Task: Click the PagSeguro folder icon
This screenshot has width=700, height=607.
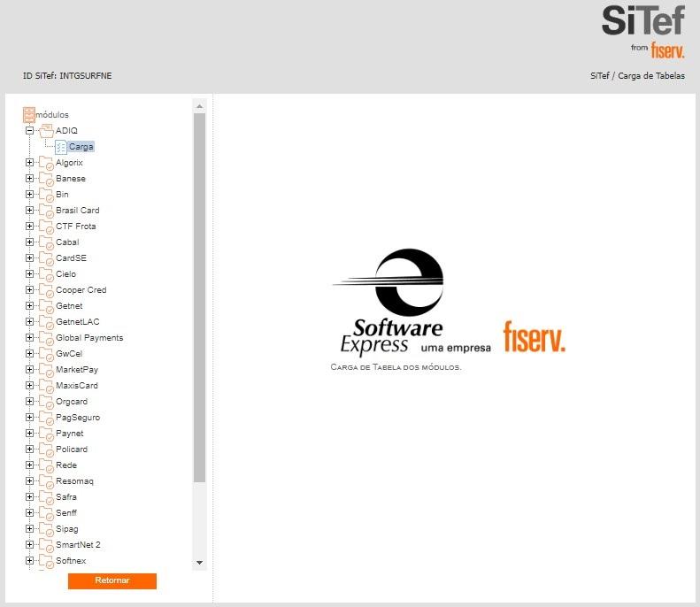Action: [46, 418]
